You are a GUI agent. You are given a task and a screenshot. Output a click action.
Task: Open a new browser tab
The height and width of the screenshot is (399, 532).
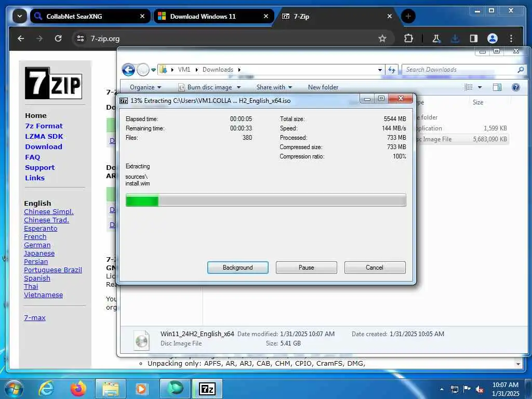tap(408, 16)
